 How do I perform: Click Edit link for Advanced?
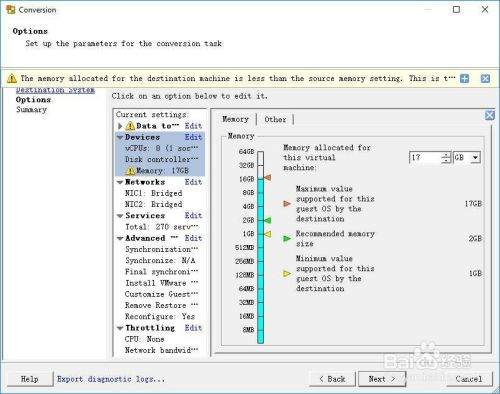[x=193, y=238]
